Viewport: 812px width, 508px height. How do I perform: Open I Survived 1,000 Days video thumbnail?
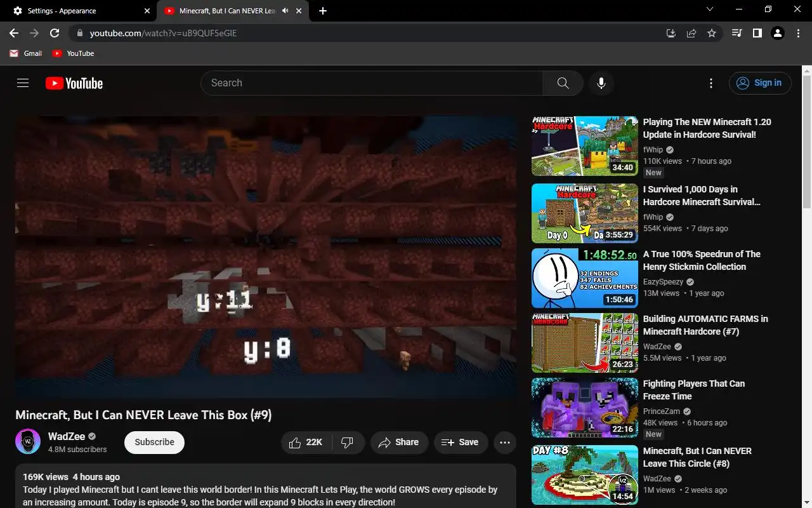click(585, 213)
